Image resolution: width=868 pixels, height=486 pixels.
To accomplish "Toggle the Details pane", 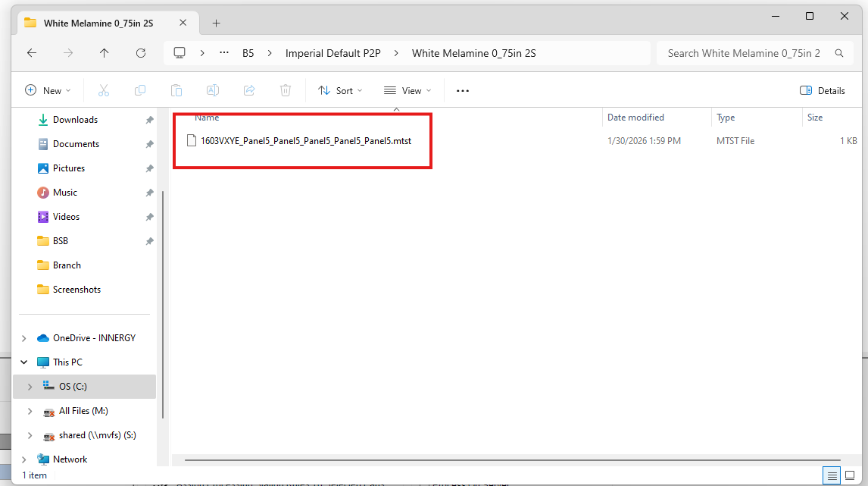I will 823,91.
